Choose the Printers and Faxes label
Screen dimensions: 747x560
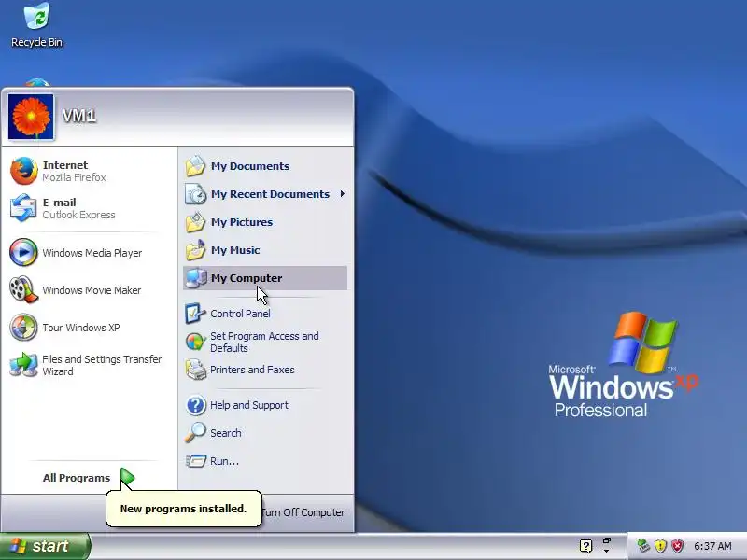pyautogui.click(x=252, y=370)
